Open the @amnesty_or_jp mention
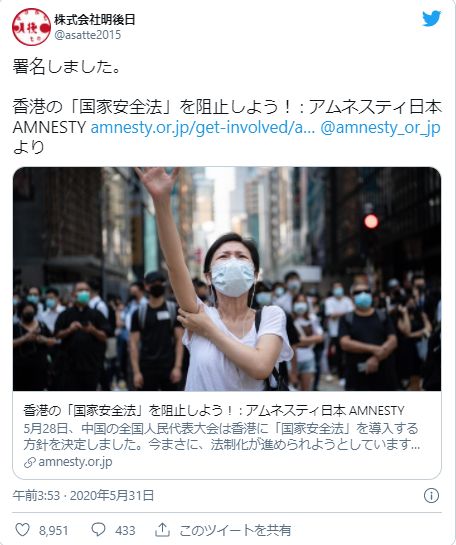Viewport: 456px width, 545px height. [380, 128]
